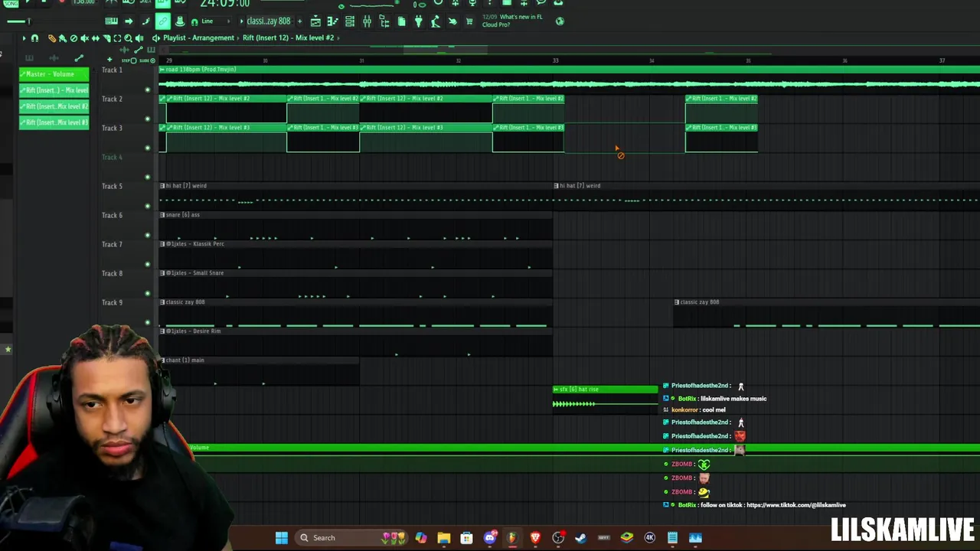Viewport: 980px width, 551px height.
Task: Mute Track 1 using its green dot
Action: (x=148, y=90)
